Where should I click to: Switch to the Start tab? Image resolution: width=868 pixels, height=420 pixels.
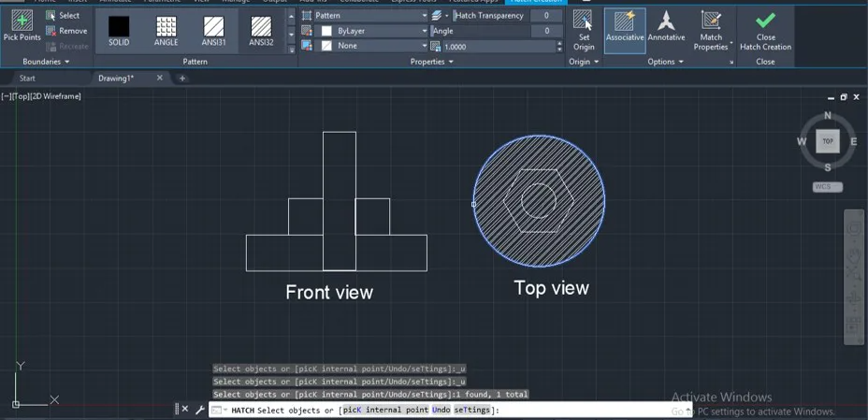pyautogui.click(x=27, y=78)
